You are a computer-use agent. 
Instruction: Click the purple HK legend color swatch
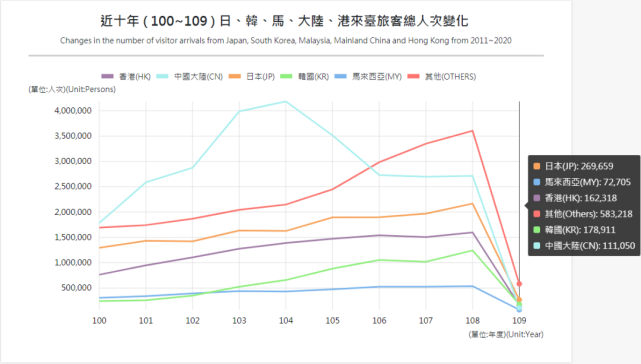pyautogui.click(x=107, y=76)
